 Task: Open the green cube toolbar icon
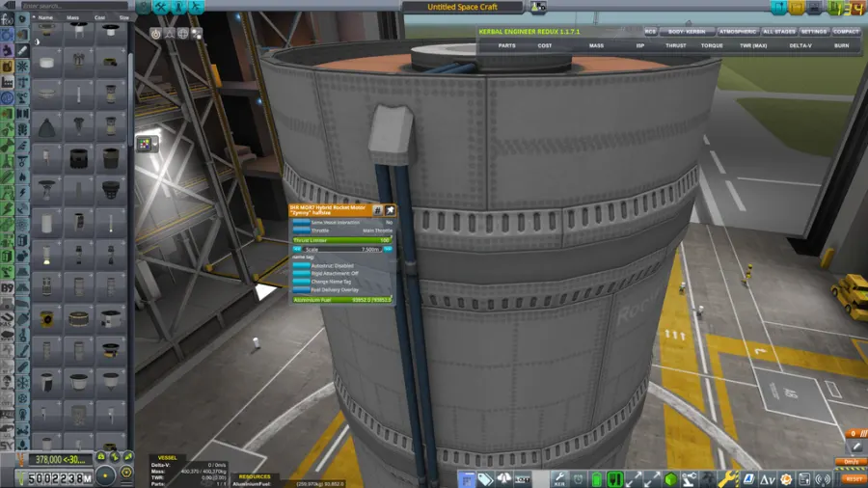click(x=670, y=479)
